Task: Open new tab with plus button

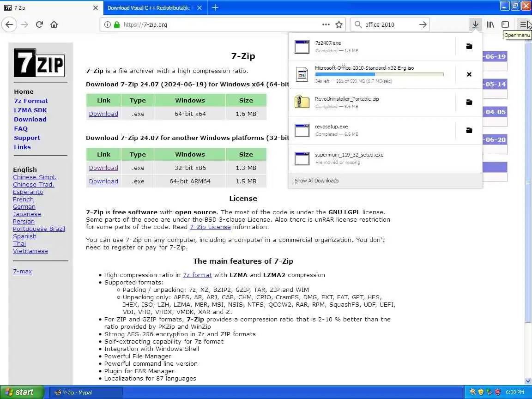Action: pyautogui.click(x=215, y=7)
